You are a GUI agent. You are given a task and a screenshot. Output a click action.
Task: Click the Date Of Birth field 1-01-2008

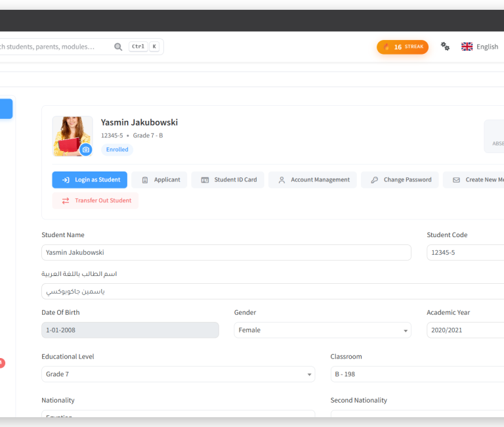[x=130, y=330]
